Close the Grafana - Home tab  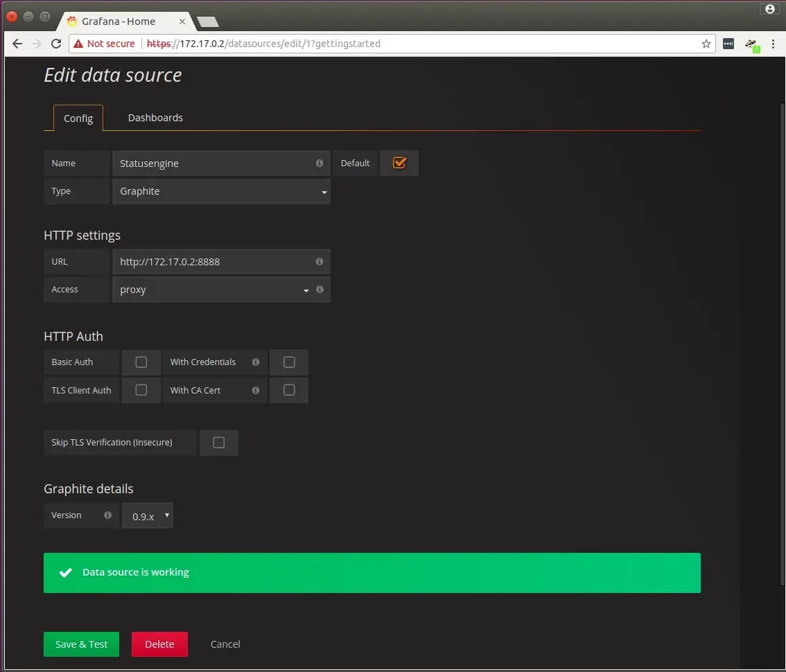[182, 21]
